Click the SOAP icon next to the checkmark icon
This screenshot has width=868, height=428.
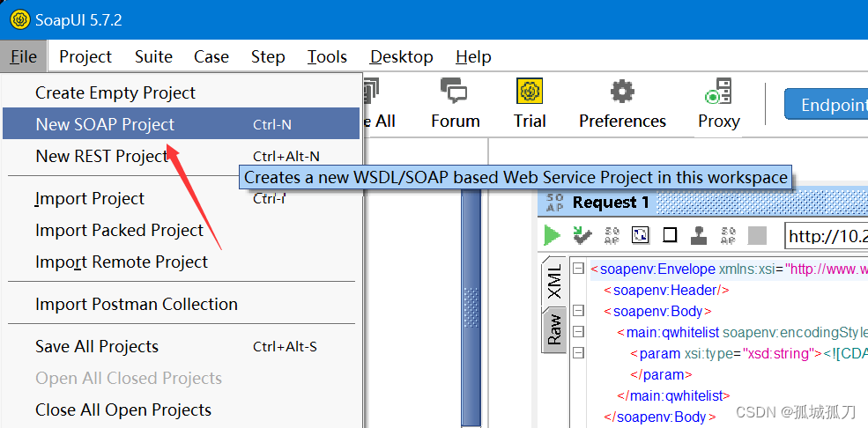point(612,235)
